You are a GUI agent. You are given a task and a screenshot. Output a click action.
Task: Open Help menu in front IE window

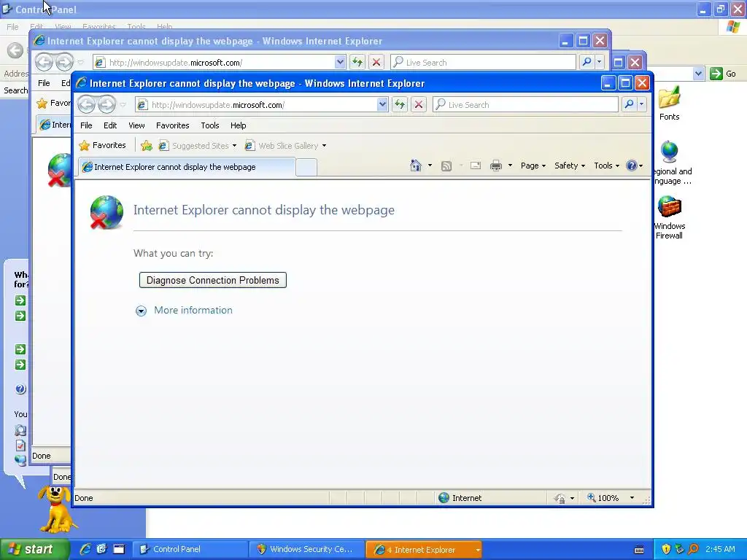(x=239, y=125)
